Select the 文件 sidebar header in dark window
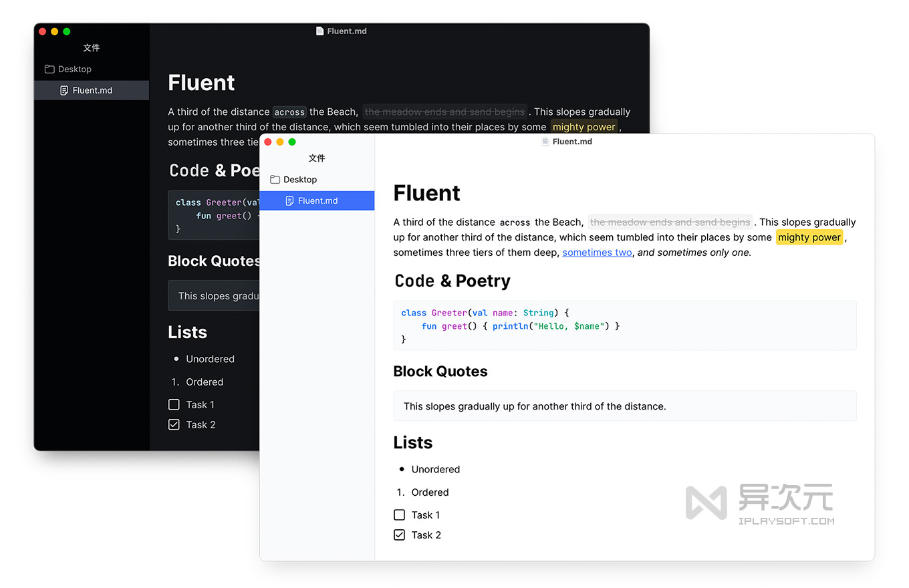This screenshot has width=909, height=588. coord(92,47)
